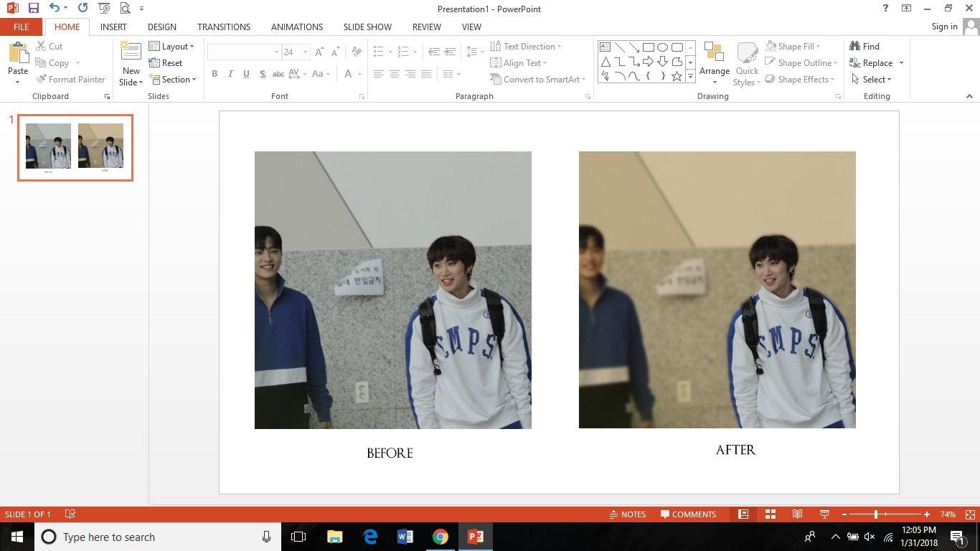Open the Layout dropdown
Image resolution: width=980 pixels, height=551 pixels.
click(x=171, y=47)
